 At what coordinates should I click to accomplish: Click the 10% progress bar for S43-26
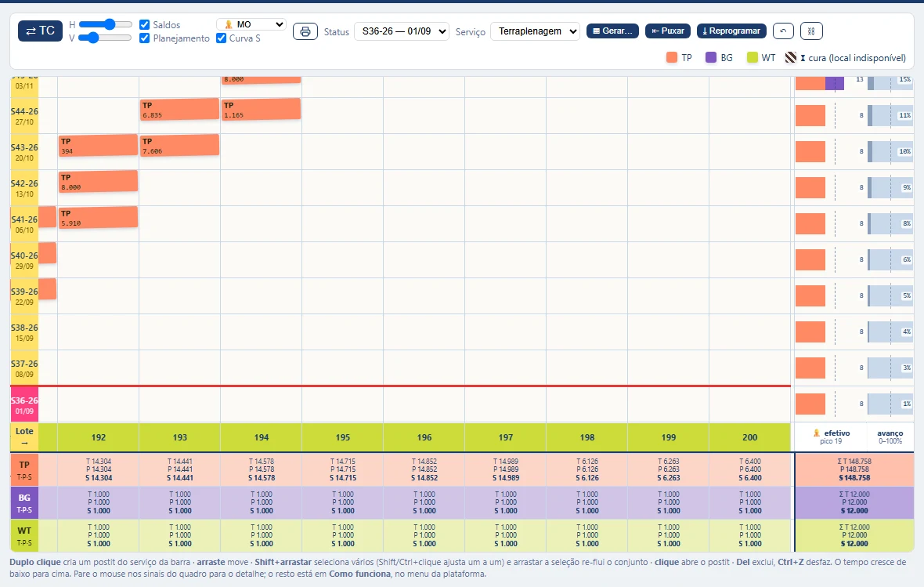tap(890, 151)
